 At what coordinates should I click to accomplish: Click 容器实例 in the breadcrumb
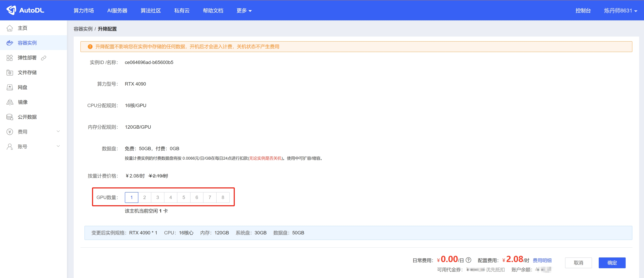[83, 29]
